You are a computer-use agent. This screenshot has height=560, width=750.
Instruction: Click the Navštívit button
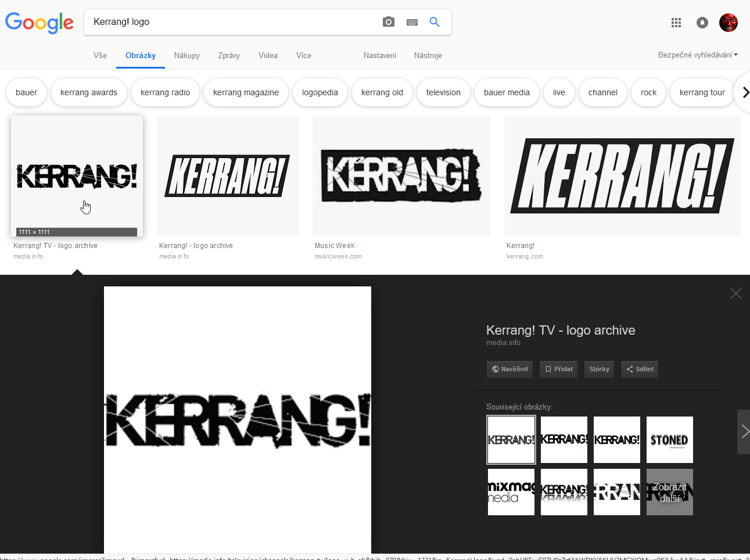click(x=509, y=369)
